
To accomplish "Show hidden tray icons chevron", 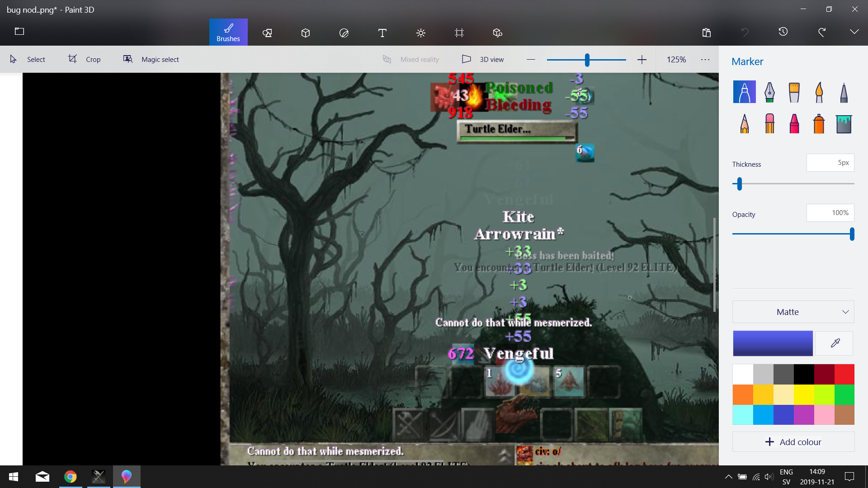I will (x=729, y=477).
